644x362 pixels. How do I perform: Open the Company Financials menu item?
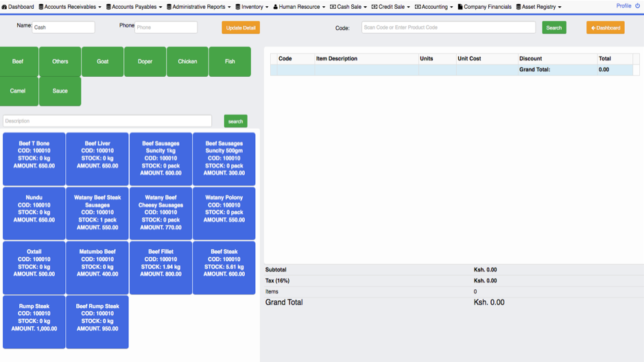[x=485, y=7]
